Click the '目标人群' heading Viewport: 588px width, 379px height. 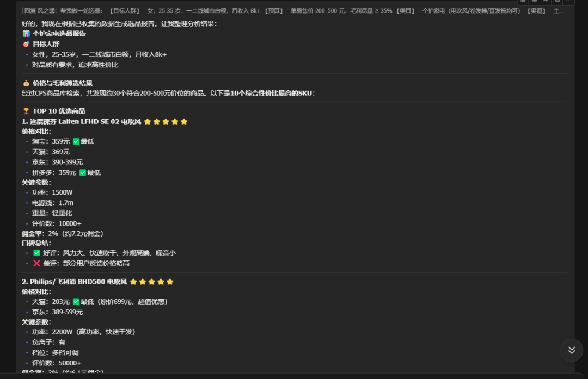(x=41, y=44)
